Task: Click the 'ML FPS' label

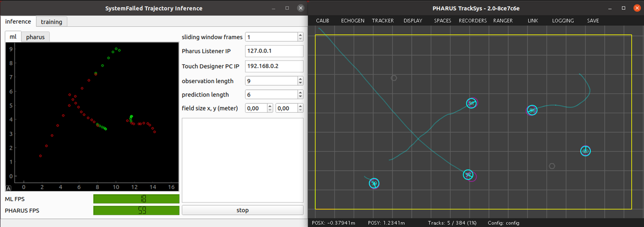Action: pyautogui.click(x=15, y=199)
